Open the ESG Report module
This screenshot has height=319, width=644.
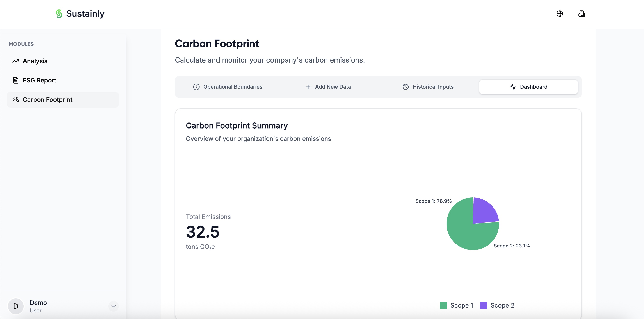point(39,80)
